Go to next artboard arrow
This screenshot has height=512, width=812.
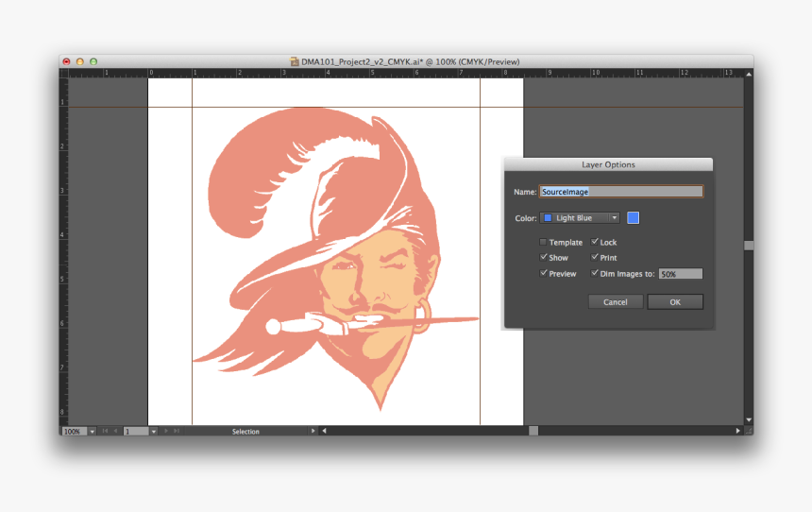point(166,431)
